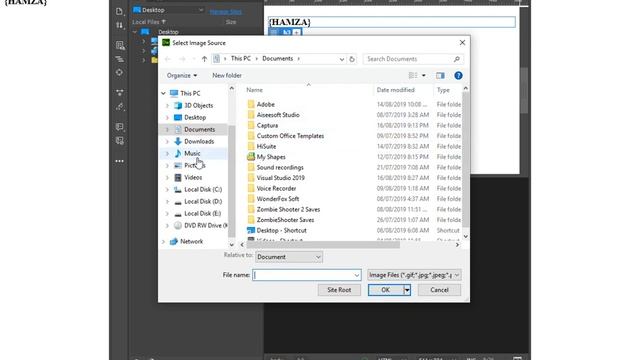Click the horizontal scrollbar of the file list
The width and height of the screenshot is (640, 360).
click(x=323, y=245)
